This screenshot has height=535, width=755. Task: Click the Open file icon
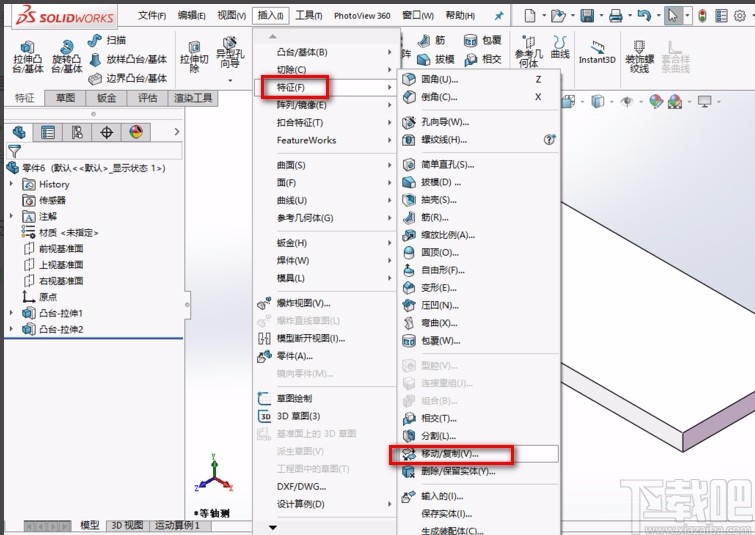(x=558, y=16)
